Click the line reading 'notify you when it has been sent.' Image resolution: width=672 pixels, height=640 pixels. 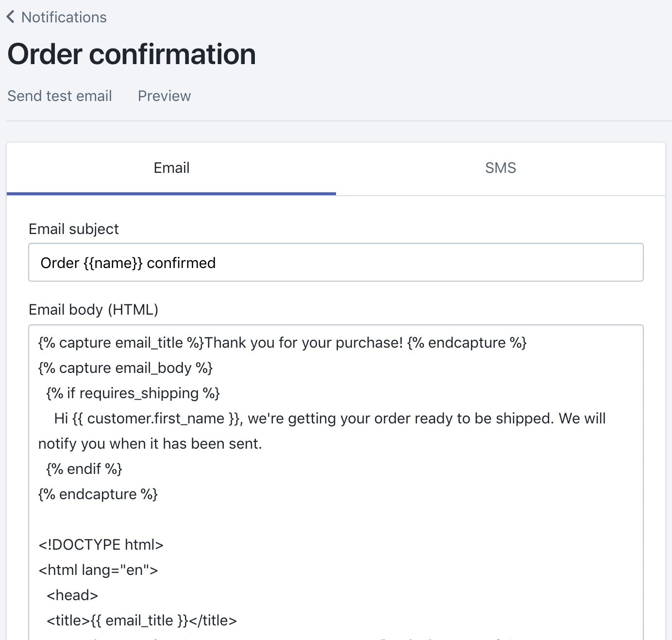pos(150,444)
